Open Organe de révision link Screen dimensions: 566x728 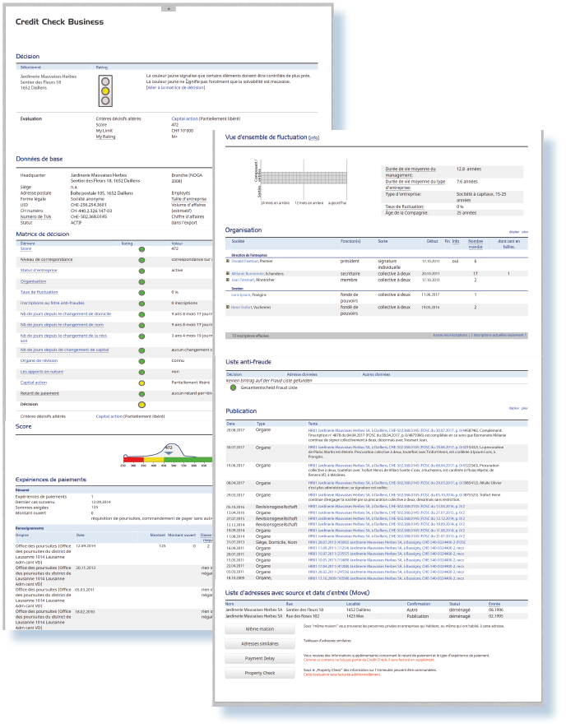(x=39, y=361)
